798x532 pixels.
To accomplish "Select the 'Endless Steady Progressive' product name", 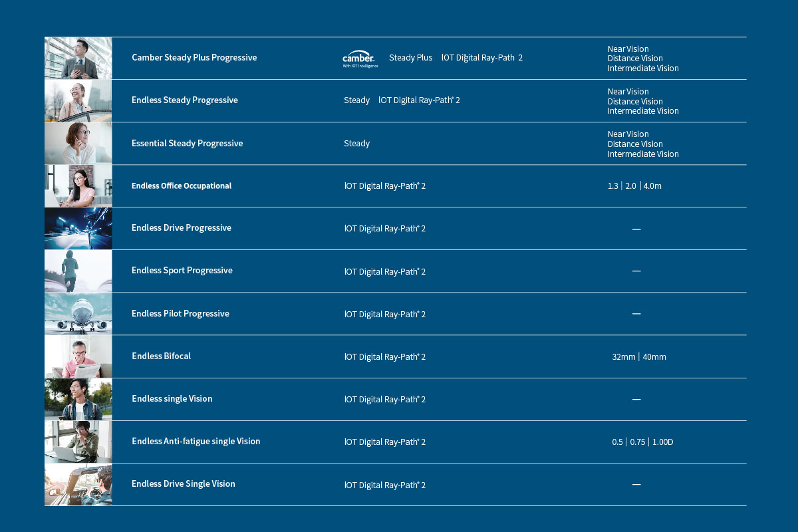I will tap(185, 100).
